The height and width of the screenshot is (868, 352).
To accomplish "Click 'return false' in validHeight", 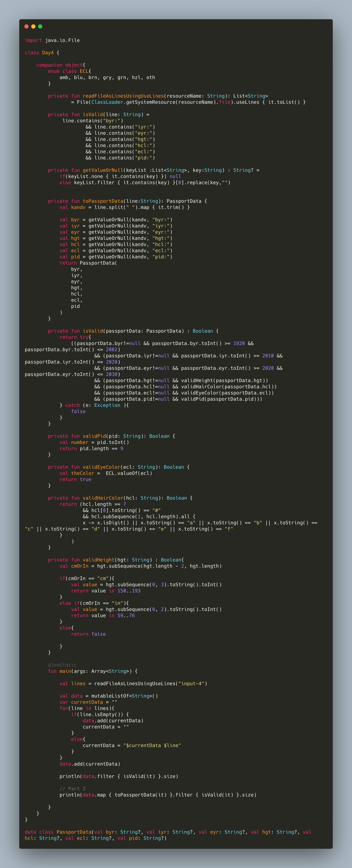I will coord(88,634).
